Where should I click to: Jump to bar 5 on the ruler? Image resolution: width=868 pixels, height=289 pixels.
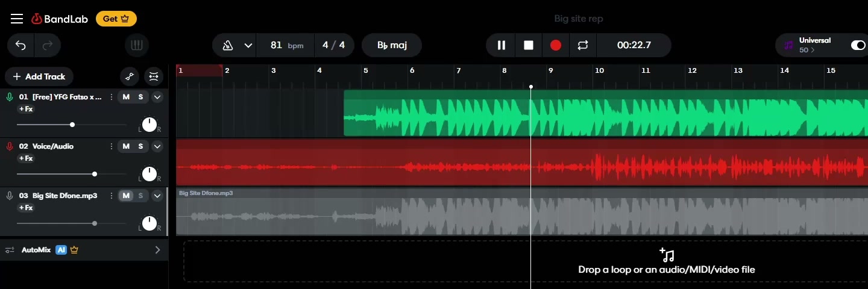coord(365,70)
